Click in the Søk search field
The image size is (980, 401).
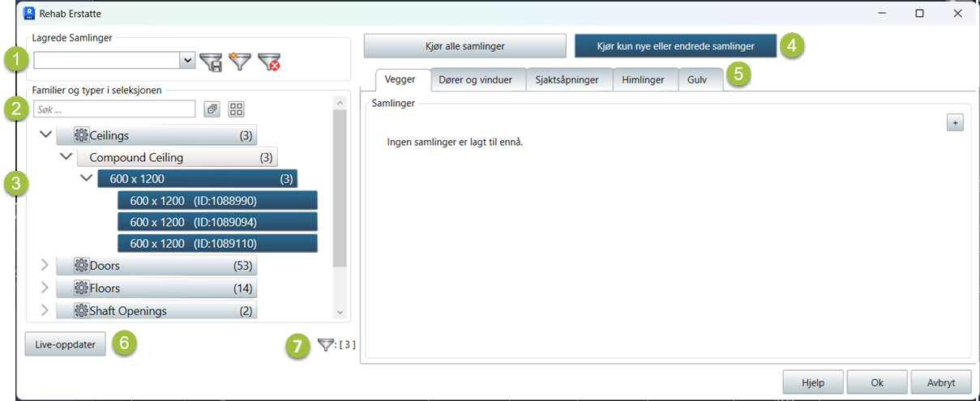tap(113, 109)
